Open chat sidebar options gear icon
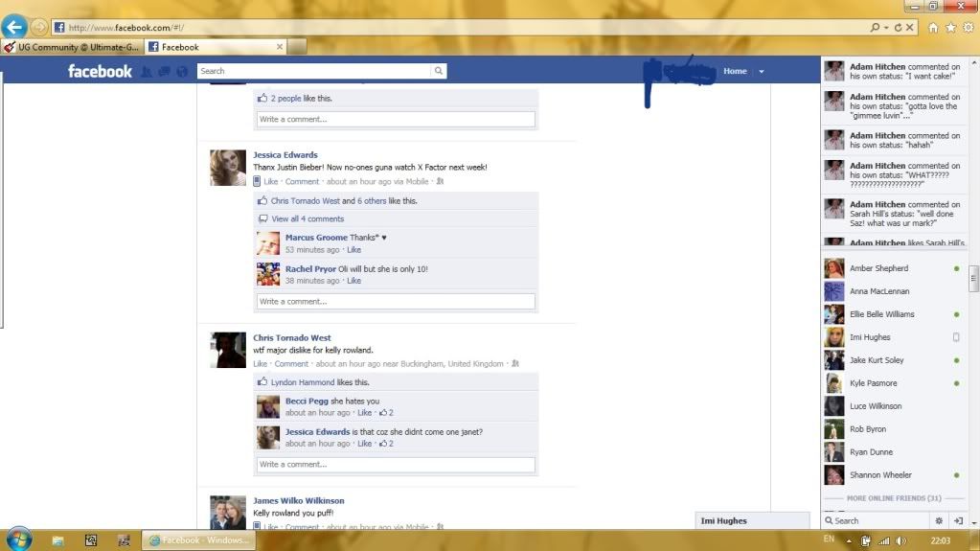Image resolution: width=980 pixels, height=551 pixels. (x=939, y=520)
